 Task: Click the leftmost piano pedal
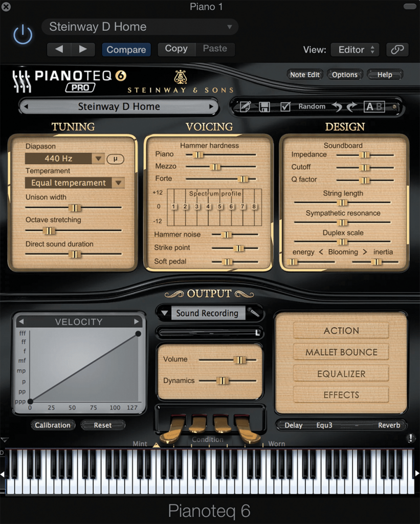click(173, 428)
